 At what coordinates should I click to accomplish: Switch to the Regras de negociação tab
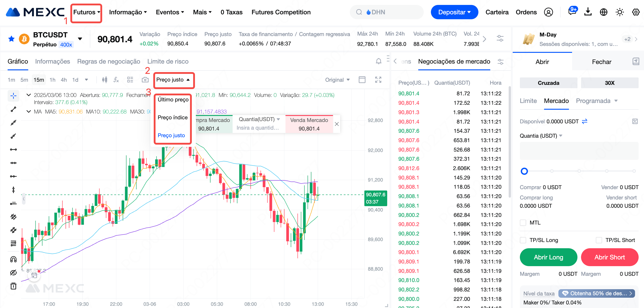point(108,62)
